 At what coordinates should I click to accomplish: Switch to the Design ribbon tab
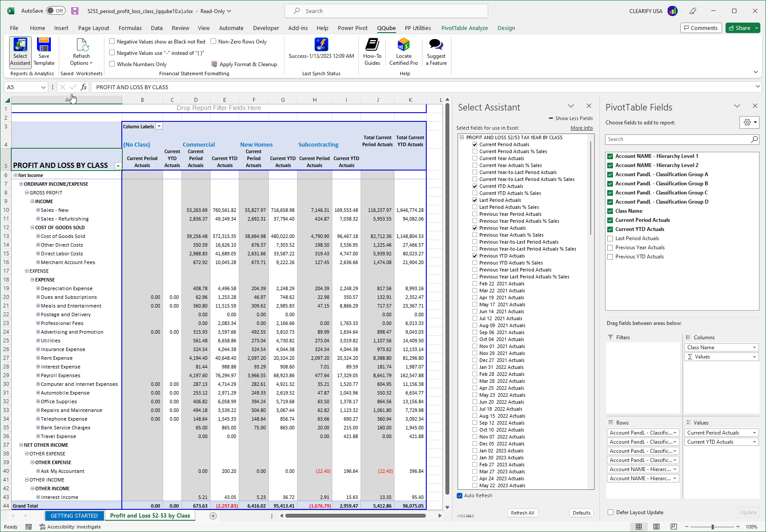pyautogui.click(x=506, y=28)
